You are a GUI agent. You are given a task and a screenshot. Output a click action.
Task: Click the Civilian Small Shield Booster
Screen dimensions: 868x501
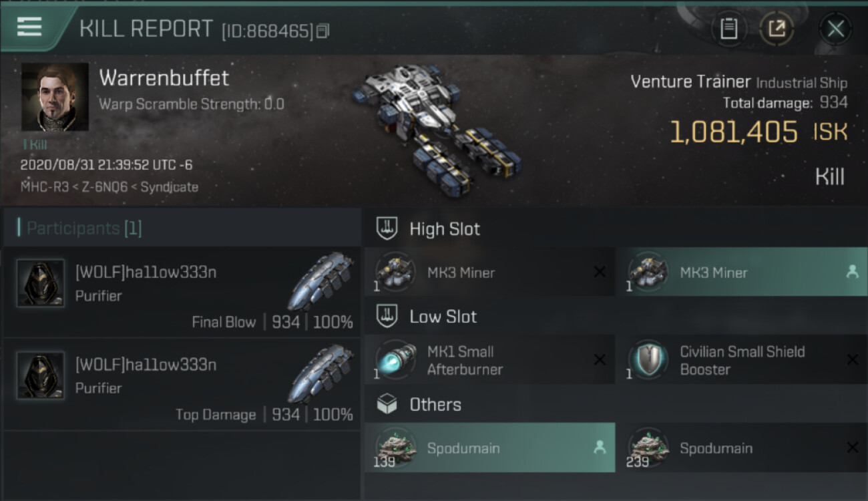tap(741, 360)
